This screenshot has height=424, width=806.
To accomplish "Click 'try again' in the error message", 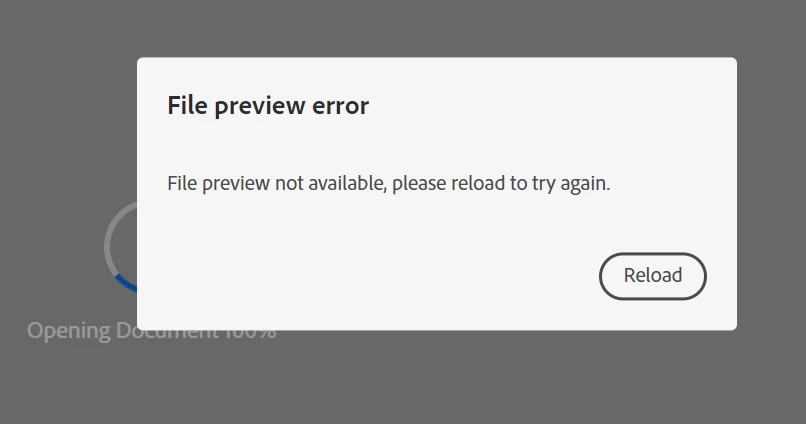I will [x=571, y=185].
